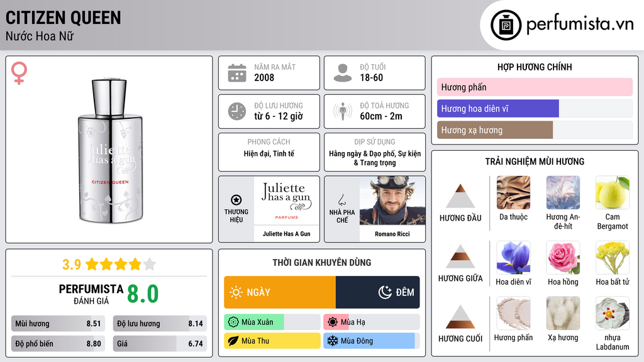Click the Nước Hoa Nữ subtitle
This screenshot has height=362, width=644.
(x=40, y=36)
